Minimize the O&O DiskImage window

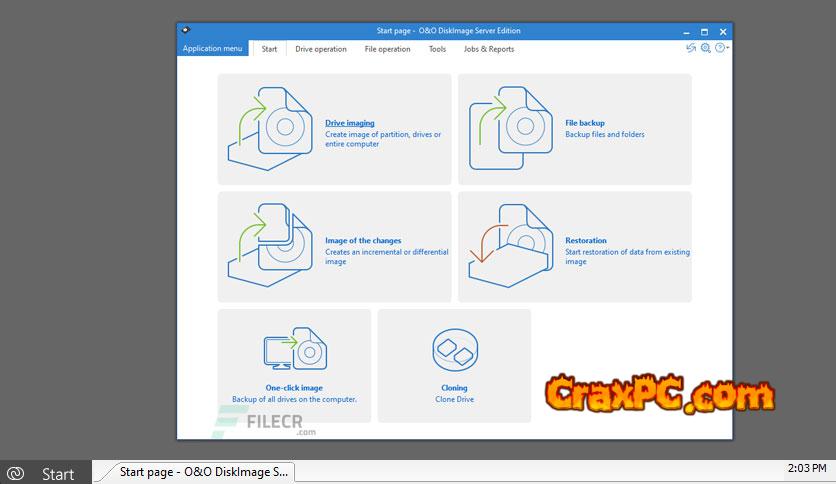click(x=686, y=32)
